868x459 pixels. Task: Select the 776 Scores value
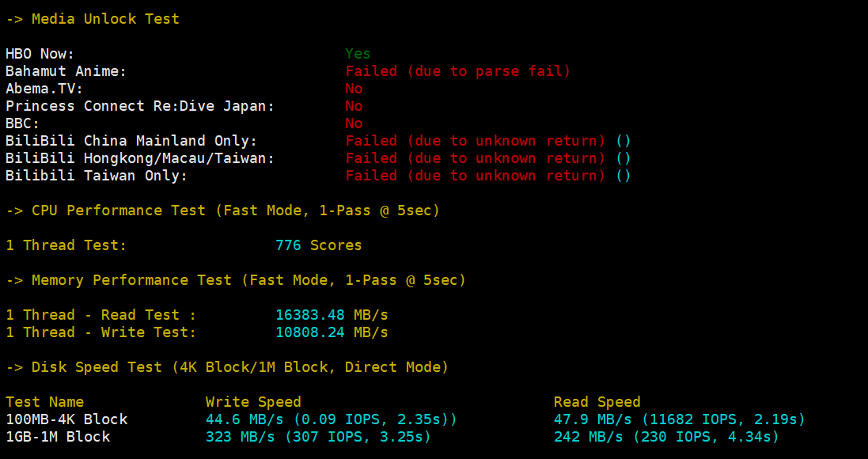[318, 245]
